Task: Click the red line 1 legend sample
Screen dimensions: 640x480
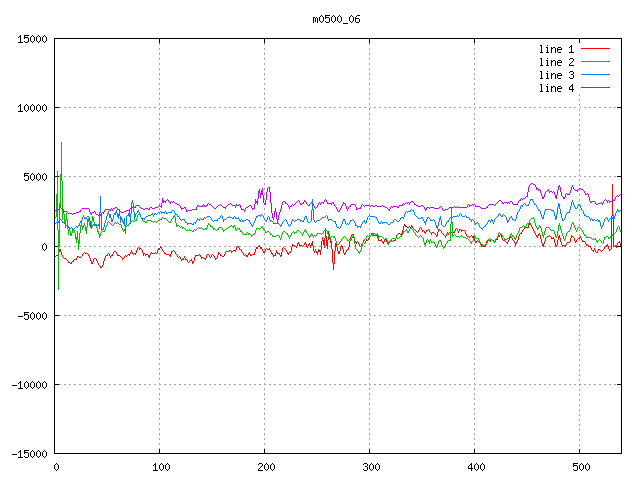Action: coord(596,49)
